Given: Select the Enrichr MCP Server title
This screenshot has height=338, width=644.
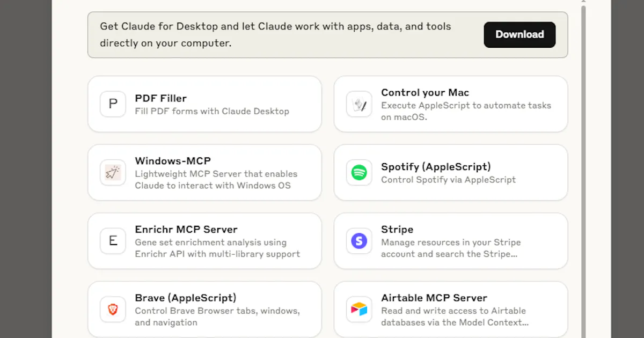Looking at the screenshot, I should pos(186,229).
